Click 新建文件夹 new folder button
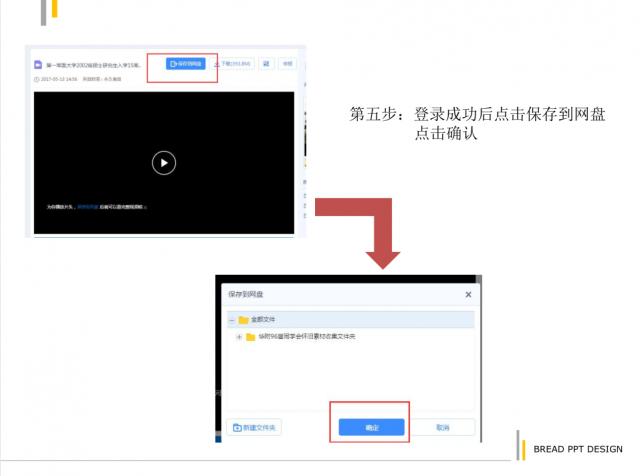640x476 pixels. [x=255, y=427]
